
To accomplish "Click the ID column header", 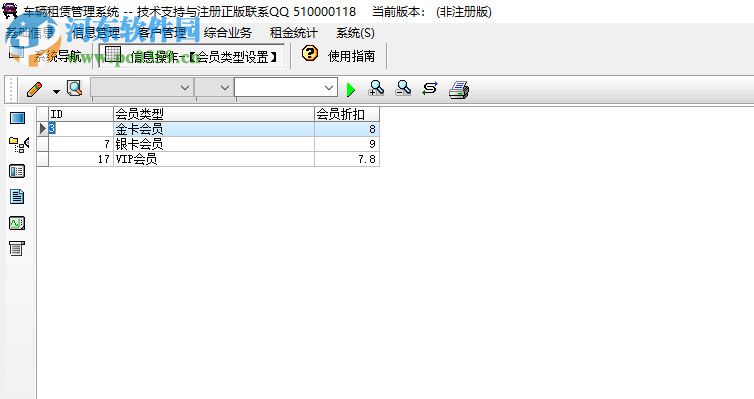I will 81,114.
